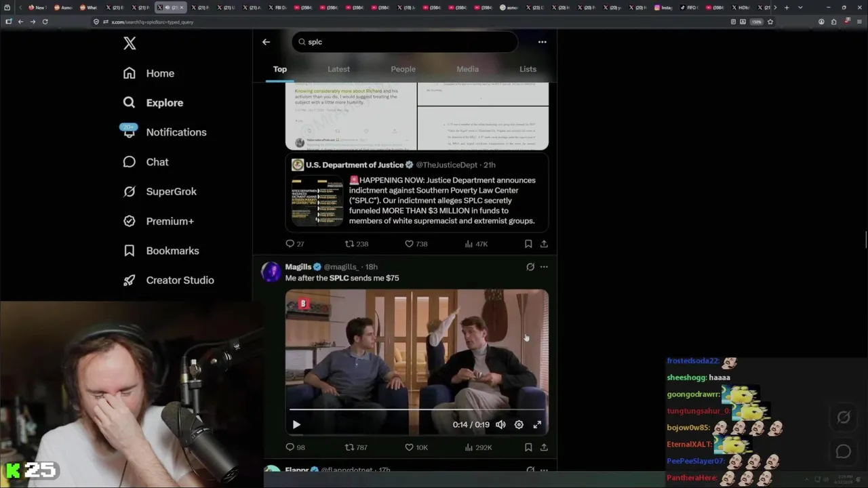This screenshot has width=868, height=488.
Task: Open the @magills_ handle link
Action: 341,267
